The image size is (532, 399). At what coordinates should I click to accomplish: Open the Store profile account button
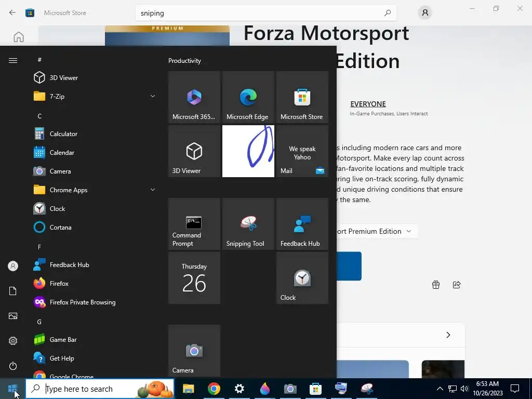tap(425, 13)
